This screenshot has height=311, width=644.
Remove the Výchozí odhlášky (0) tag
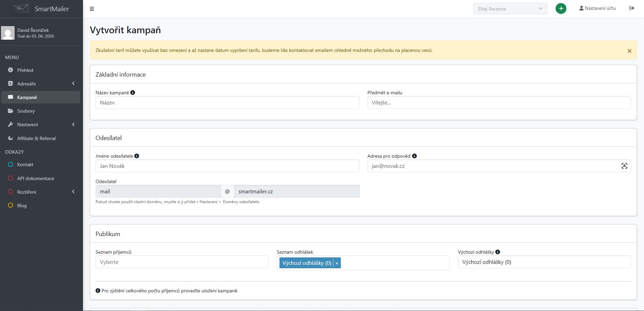[x=337, y=263]
